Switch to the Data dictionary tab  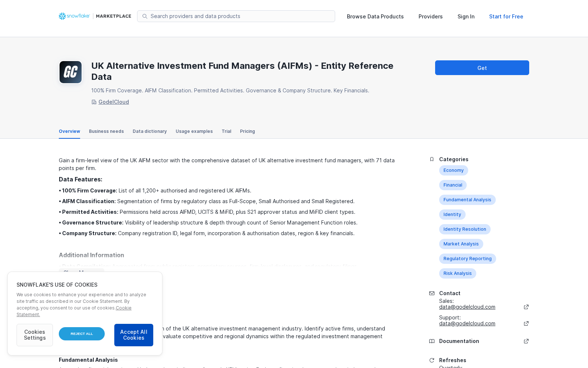pos(150,131)
